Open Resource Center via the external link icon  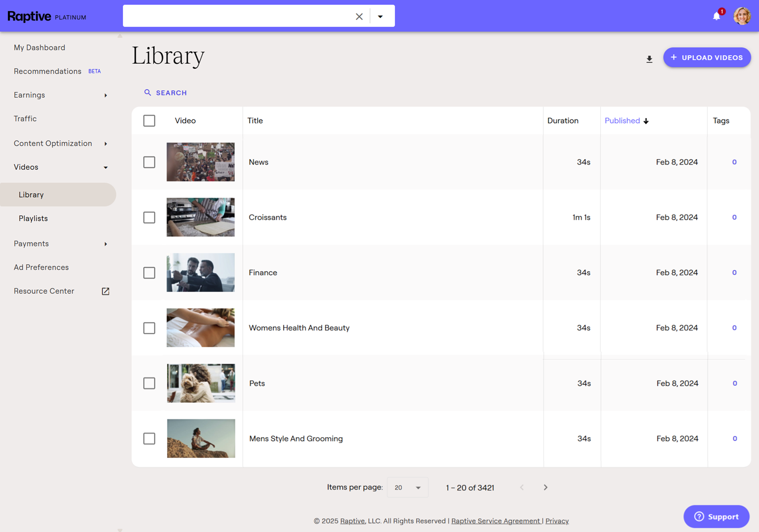click(105, 291)
